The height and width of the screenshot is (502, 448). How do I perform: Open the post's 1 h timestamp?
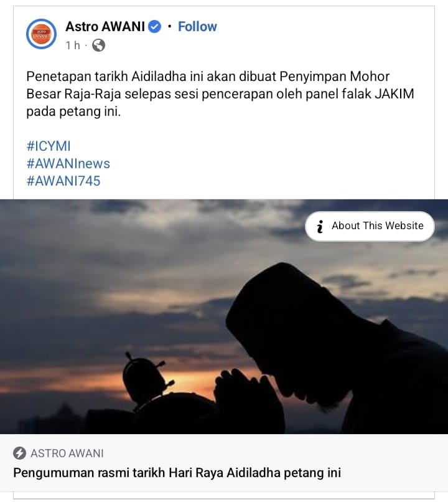point(73,45)
